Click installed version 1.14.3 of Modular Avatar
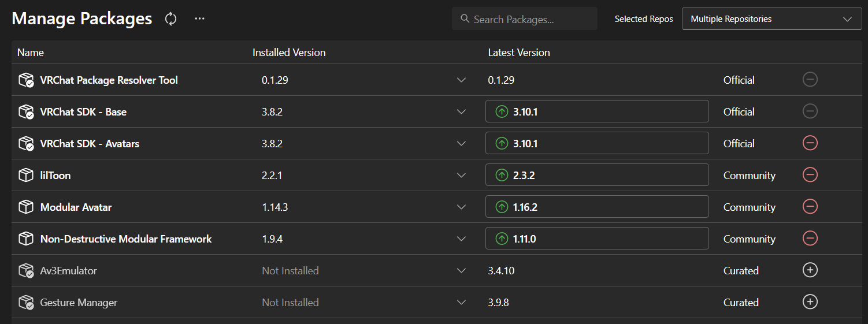 (x=275, y=207)
